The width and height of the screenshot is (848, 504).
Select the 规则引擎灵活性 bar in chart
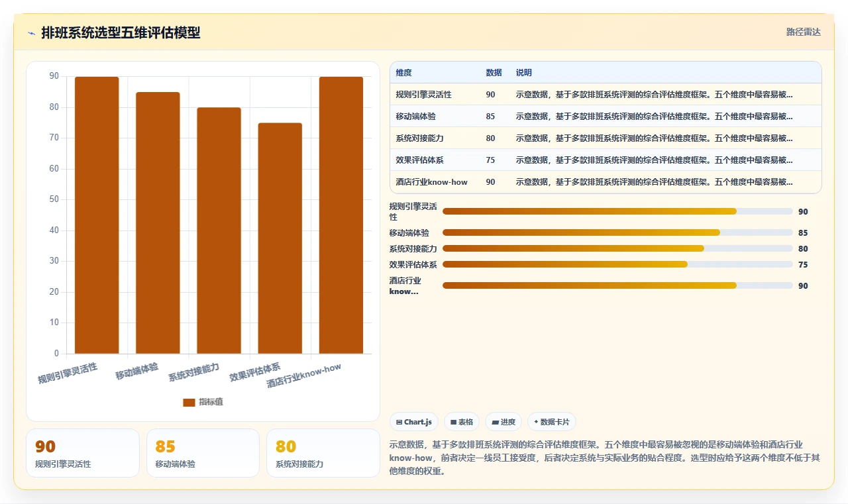(x=97, y=215)
